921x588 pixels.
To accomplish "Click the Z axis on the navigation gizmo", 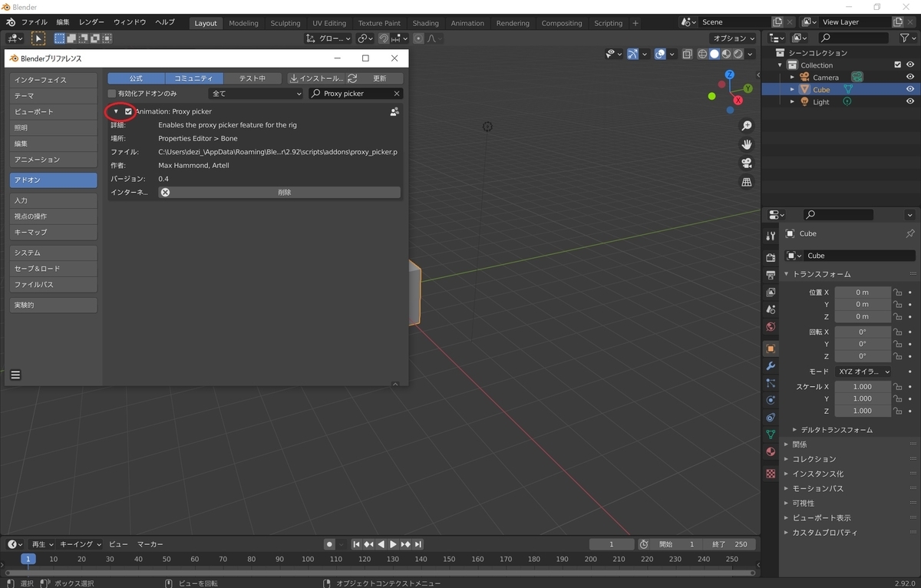I will click(729, 74).
